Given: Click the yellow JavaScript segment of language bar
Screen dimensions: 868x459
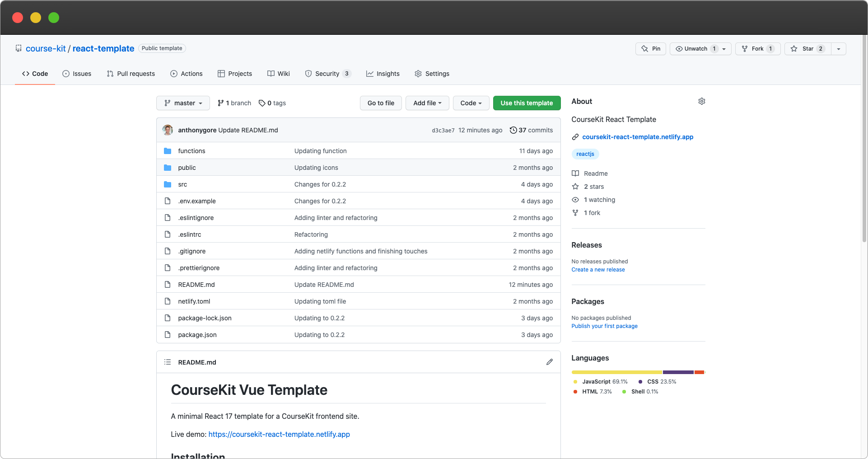Looking at the screenshot, I should coord(616,372).
